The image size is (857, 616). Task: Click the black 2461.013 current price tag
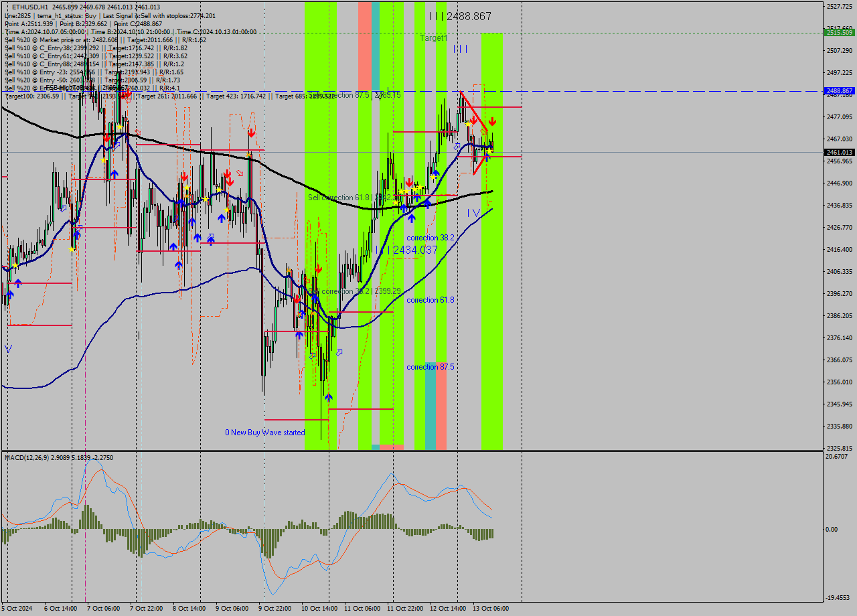pyautogui.click(x=840, y=153)
